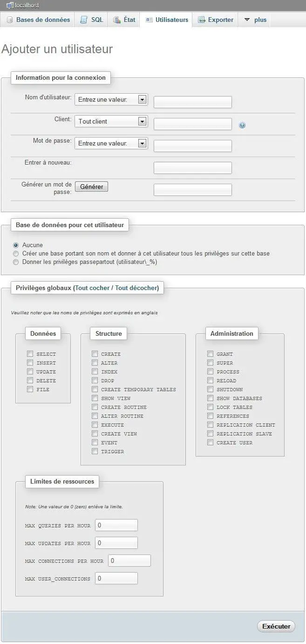The height and width of the screenshot is (644, 306).
Task: Click the Exporter export icon
Action: click(x=202, y=20)
